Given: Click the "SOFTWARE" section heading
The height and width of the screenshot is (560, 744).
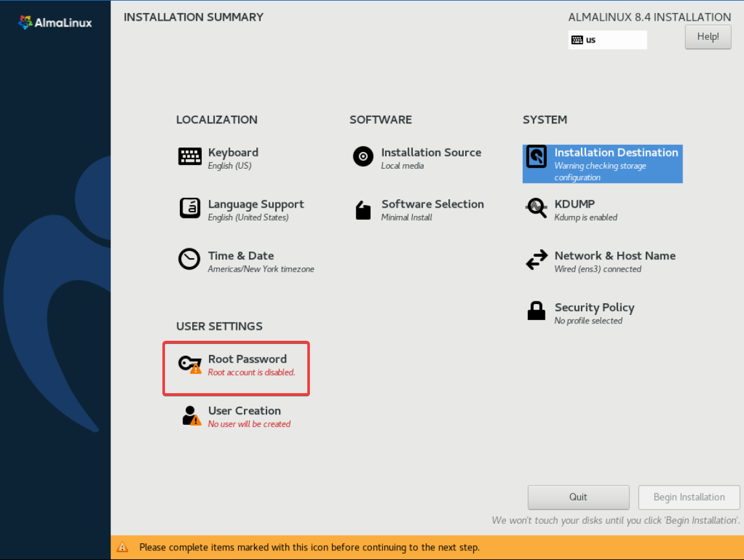Looking at the screenshot, I should pos(380,120).
